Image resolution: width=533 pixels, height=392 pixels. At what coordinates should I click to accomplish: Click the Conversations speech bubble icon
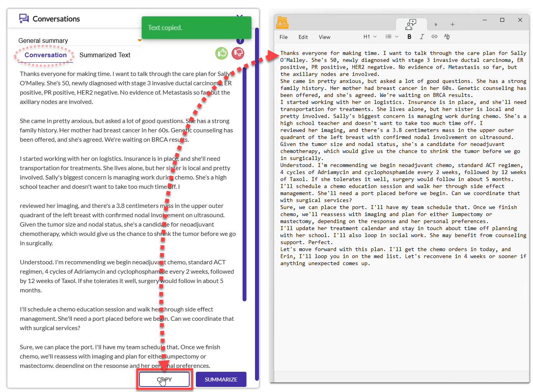[23, 18]
